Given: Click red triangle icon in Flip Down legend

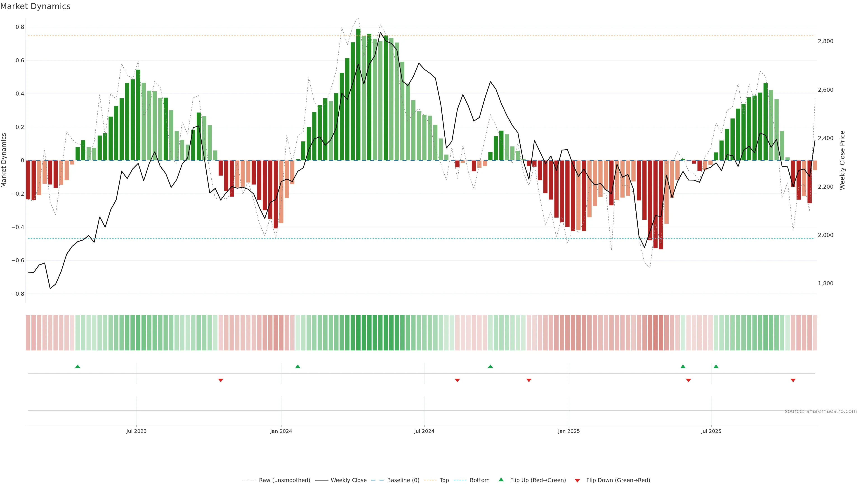Looking at the screenshot, I should [577, 480].
